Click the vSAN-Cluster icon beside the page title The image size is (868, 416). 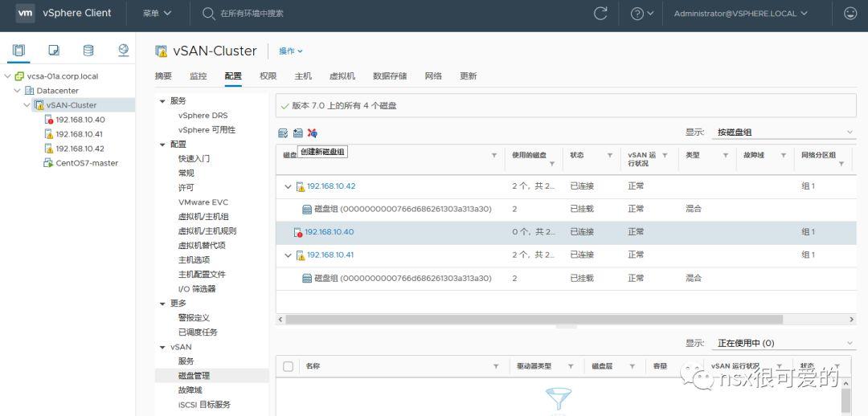[x=161, y=51]
